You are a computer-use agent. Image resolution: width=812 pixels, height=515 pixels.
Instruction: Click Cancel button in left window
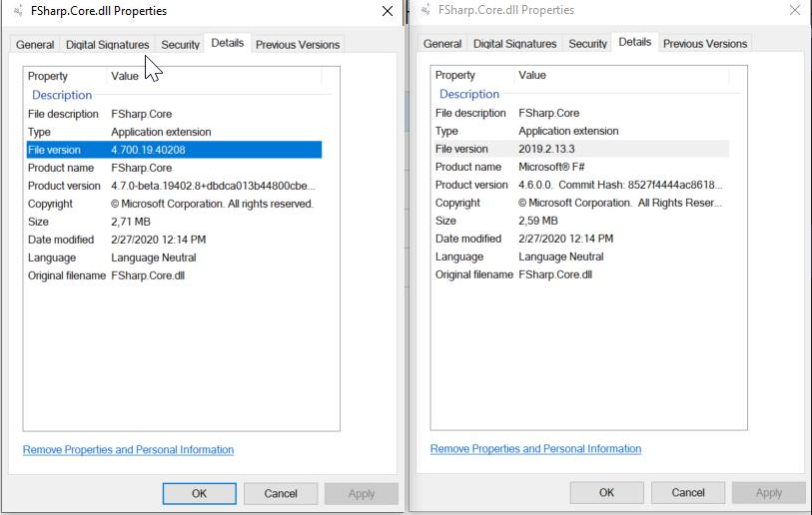coord(281,494)
